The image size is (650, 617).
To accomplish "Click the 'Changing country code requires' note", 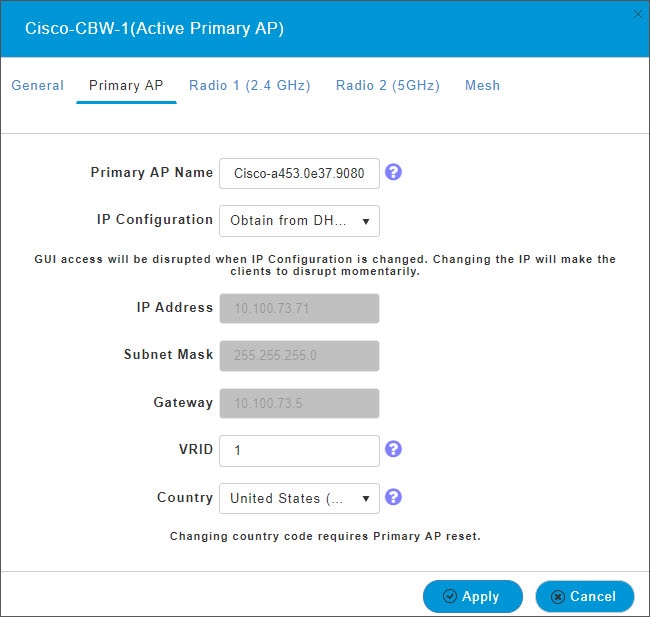I will [325, 536].
